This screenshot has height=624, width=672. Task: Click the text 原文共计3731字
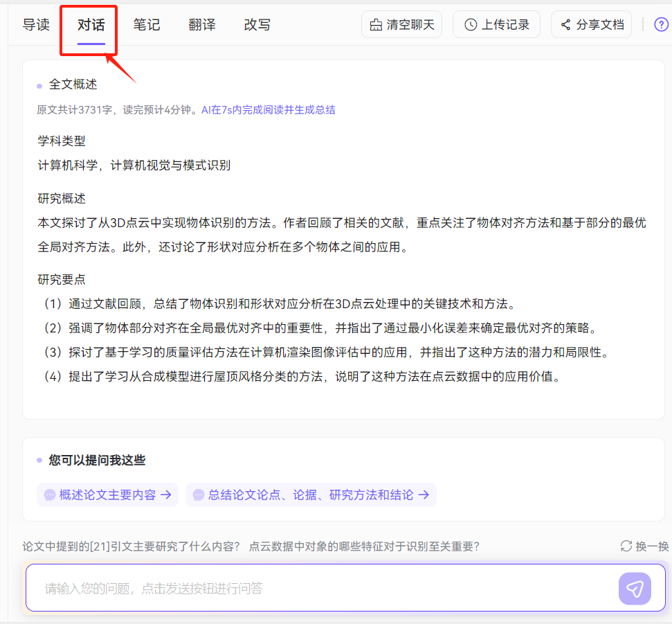(x=75, y=110)
